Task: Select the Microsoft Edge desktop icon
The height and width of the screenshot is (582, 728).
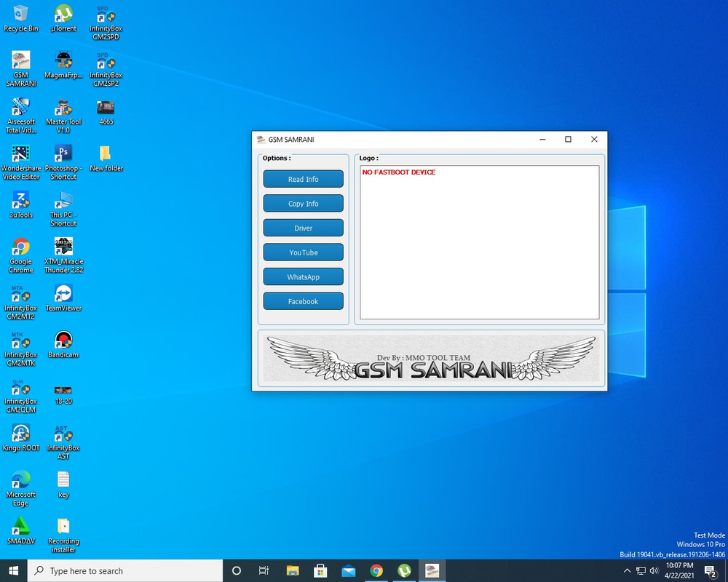Action: pyautogui.click(x=21, y=489)
